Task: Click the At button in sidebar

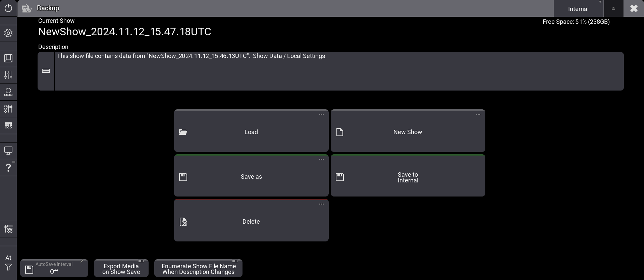Action: 8,258
